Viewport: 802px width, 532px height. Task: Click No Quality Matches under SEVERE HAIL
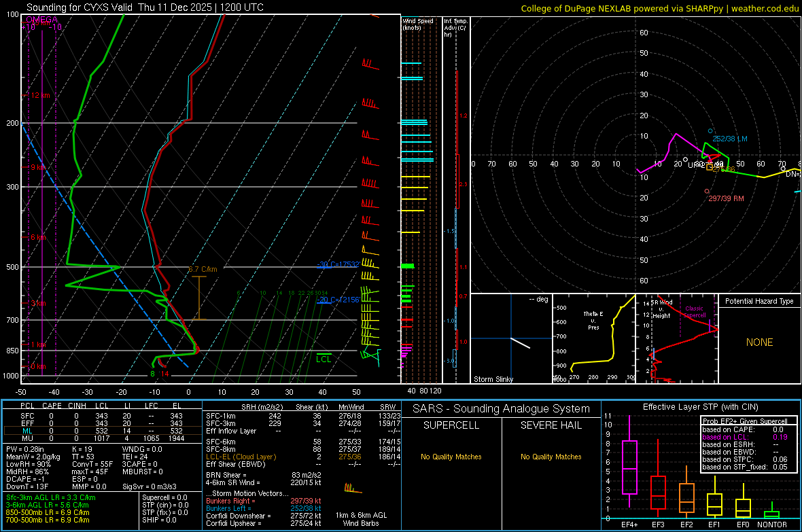click(551, 457)
